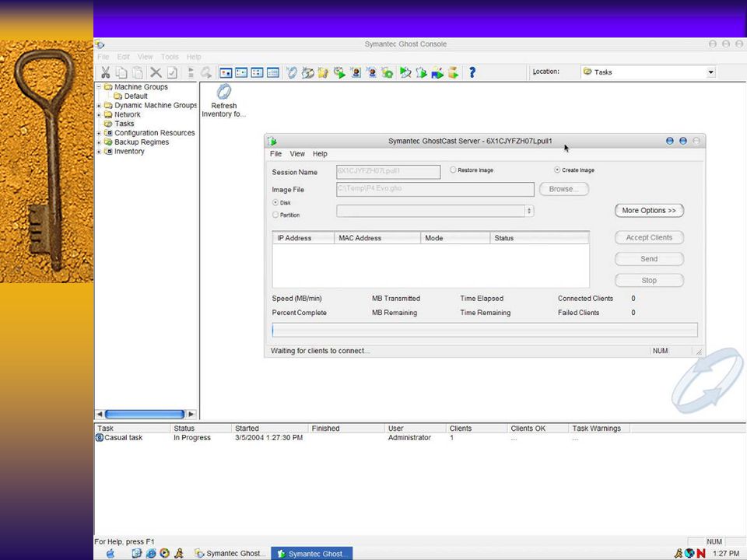Click the Clients OK column header
The width and height of the screenshot is (747, 560).
point(538,428)
